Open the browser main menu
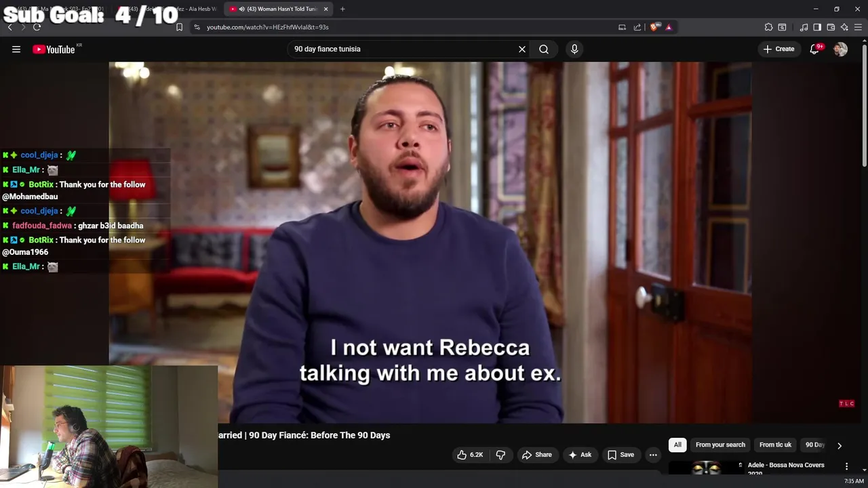868x488 pixels. [858, 27]
